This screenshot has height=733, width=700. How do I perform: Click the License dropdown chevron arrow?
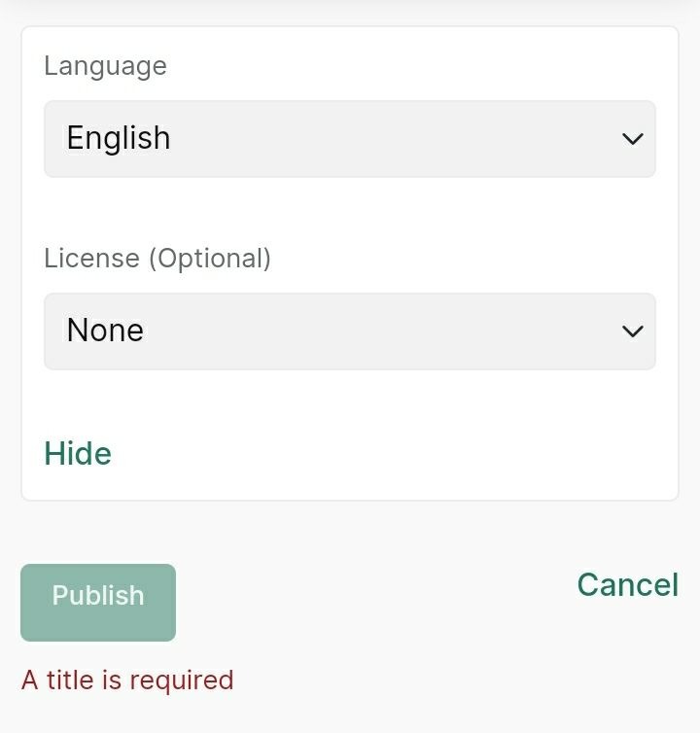[x=632, y=332]
